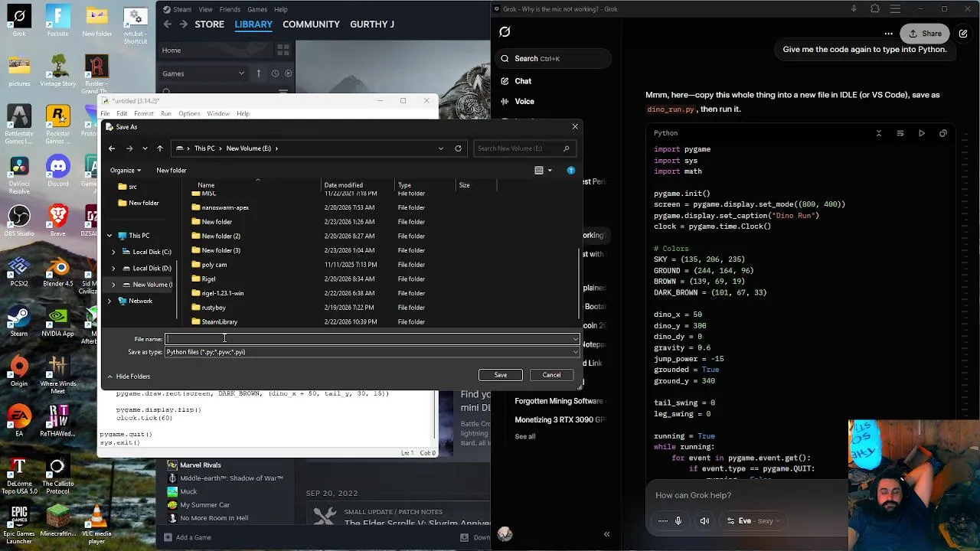Open Voice in Grok sidebar

tap(524, 101)
